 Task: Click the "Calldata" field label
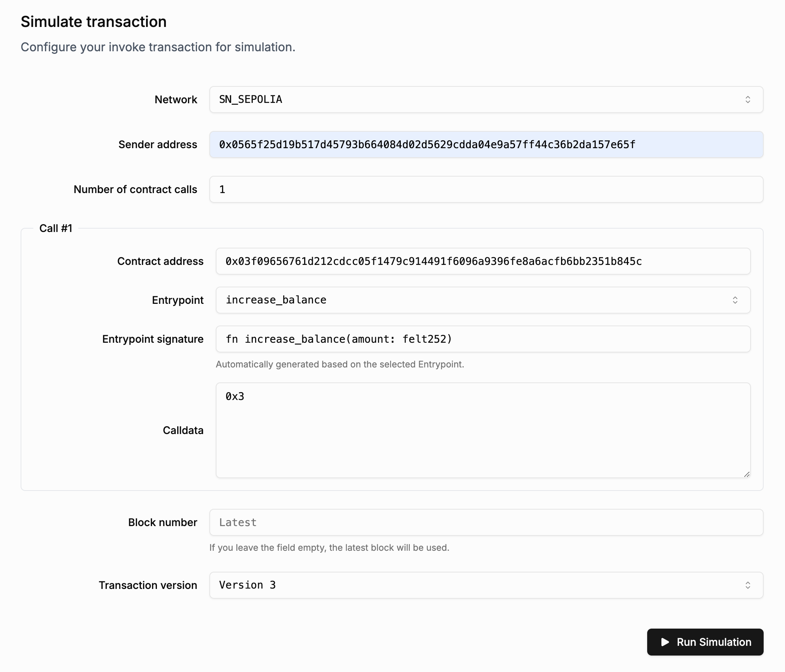[x=183, y=430]
